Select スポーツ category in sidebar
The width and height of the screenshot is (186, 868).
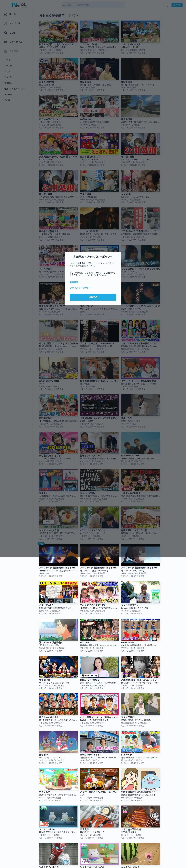[8, 94]
